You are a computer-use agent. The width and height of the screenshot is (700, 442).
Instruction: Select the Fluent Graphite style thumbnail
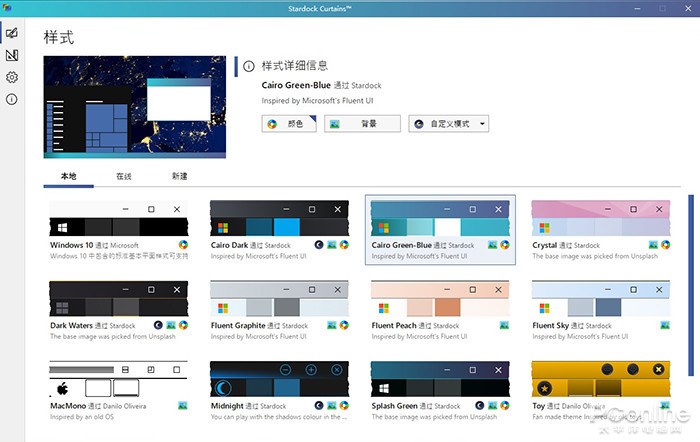click(279, 298)
